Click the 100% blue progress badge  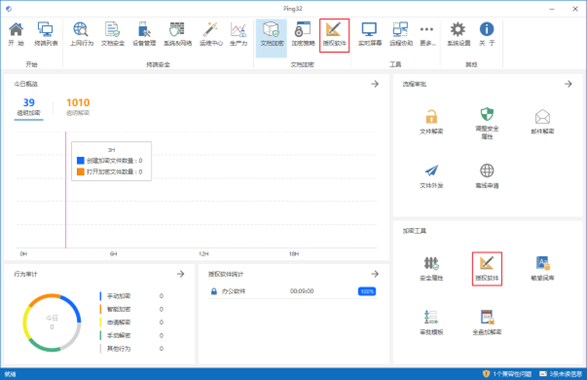(x=367, y=291)
